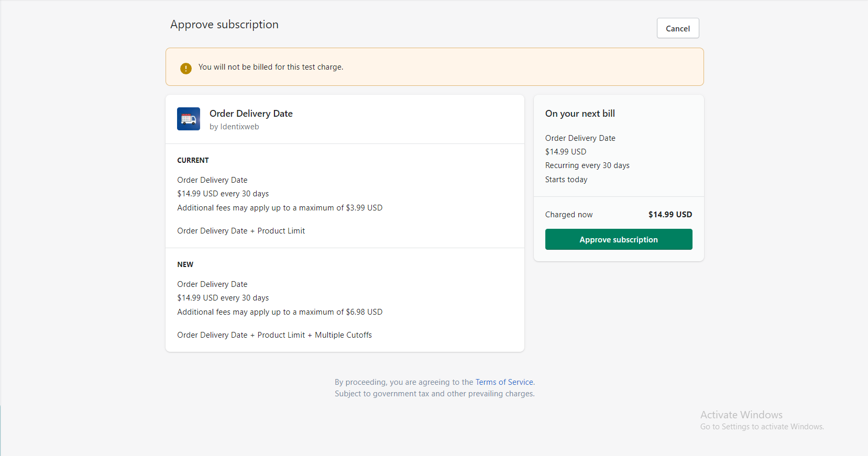The image size is (868, 456).
Task: Click '$14.99 USD every 30 days' under CURRENT
Action: point(223,194)
